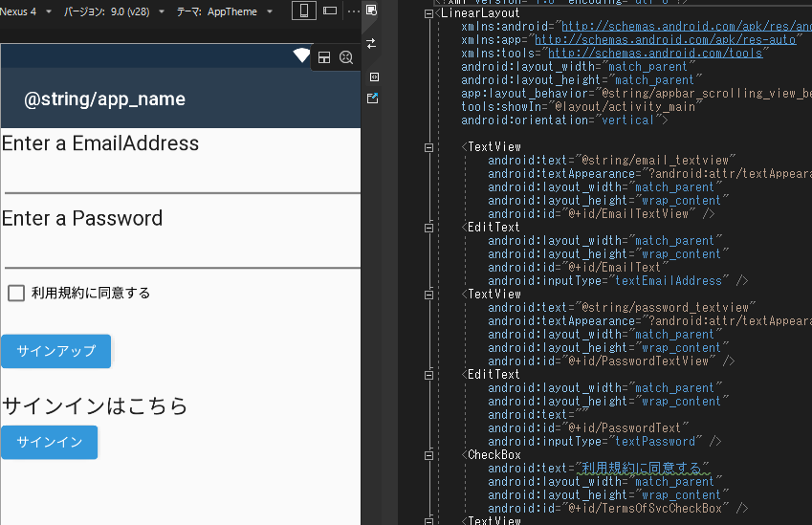The width and height of the screenshot is (812, 525).
Task: Click the android:inputType="textPassword" line
Action: [x=604, y=442]
